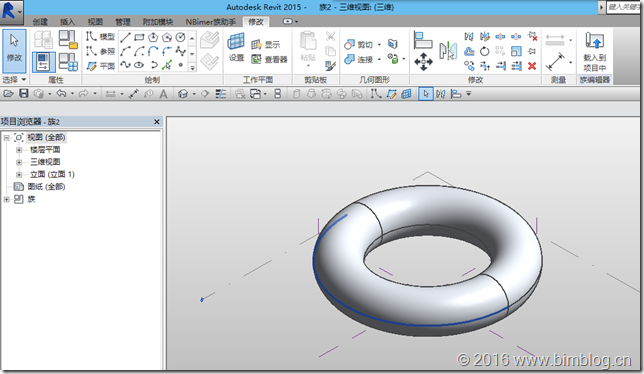Close the 项目浏览器 panel

[156, 122]
